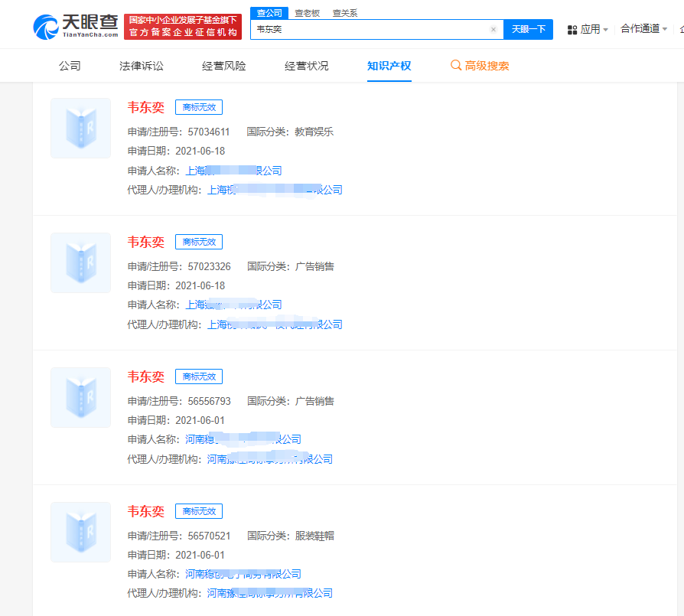Open trademark thumbnail for registration 57023326
The image size is (684, 616).
point(80,262)
